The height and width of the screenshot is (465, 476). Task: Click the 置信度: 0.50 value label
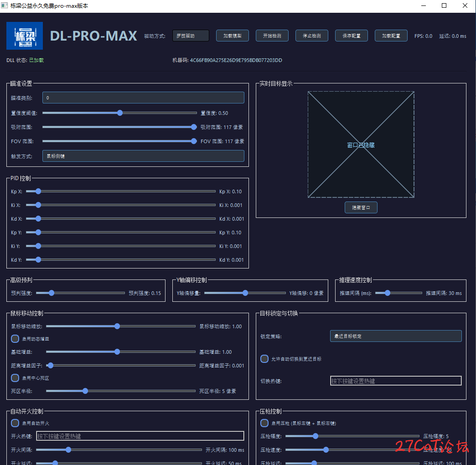pyautogui.click(x=214, y=113)
